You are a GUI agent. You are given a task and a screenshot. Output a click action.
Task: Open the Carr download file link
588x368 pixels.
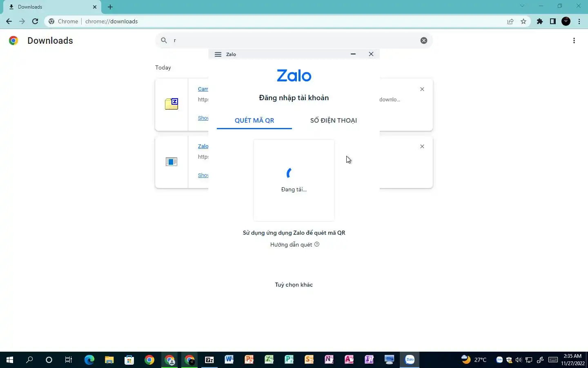click(203, 89)
